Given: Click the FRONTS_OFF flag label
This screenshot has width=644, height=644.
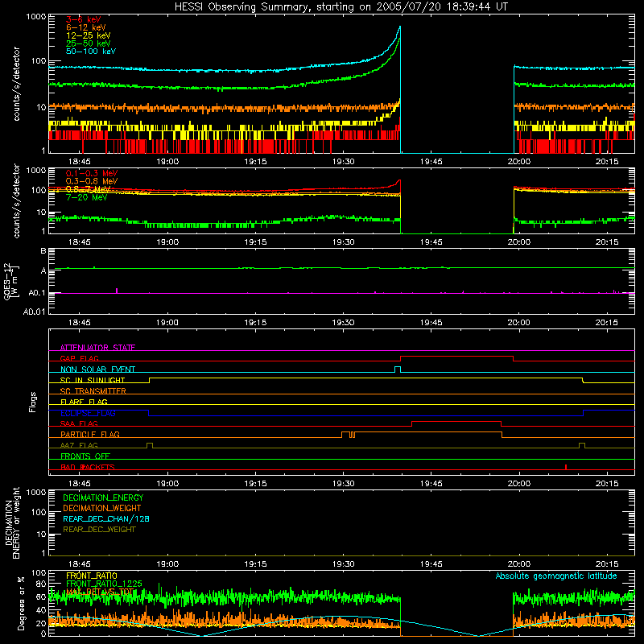Looking at the screenshot, I should pyautogui.click(x=85, y=456).
